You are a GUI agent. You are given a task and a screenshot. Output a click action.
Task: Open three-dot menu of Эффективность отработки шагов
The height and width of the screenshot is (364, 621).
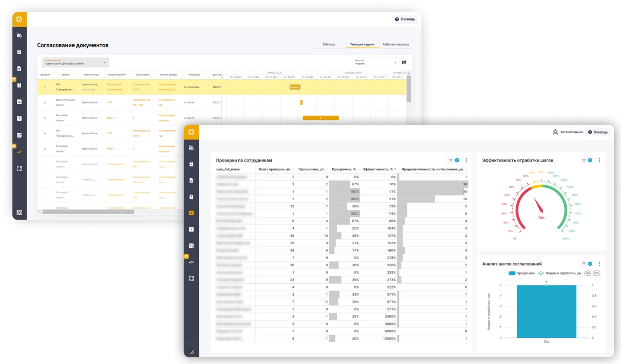click(x=599, y=160)
